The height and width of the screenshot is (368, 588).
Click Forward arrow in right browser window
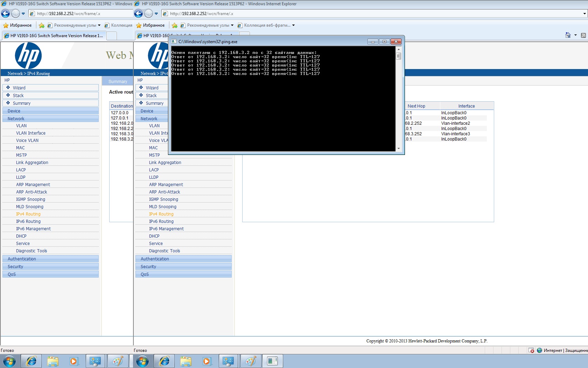click(x=148, y=14)
